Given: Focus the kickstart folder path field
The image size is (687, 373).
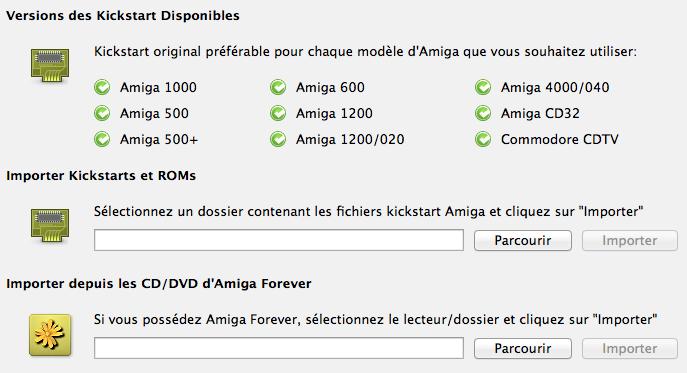Looking at the screenshot, I should (279, 240).
